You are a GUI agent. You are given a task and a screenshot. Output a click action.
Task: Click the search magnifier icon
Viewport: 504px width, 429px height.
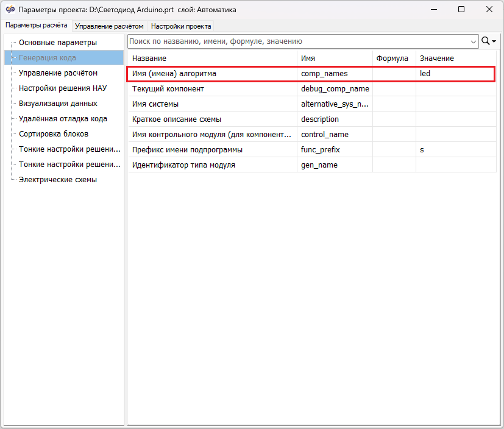(x=486, y=41)
